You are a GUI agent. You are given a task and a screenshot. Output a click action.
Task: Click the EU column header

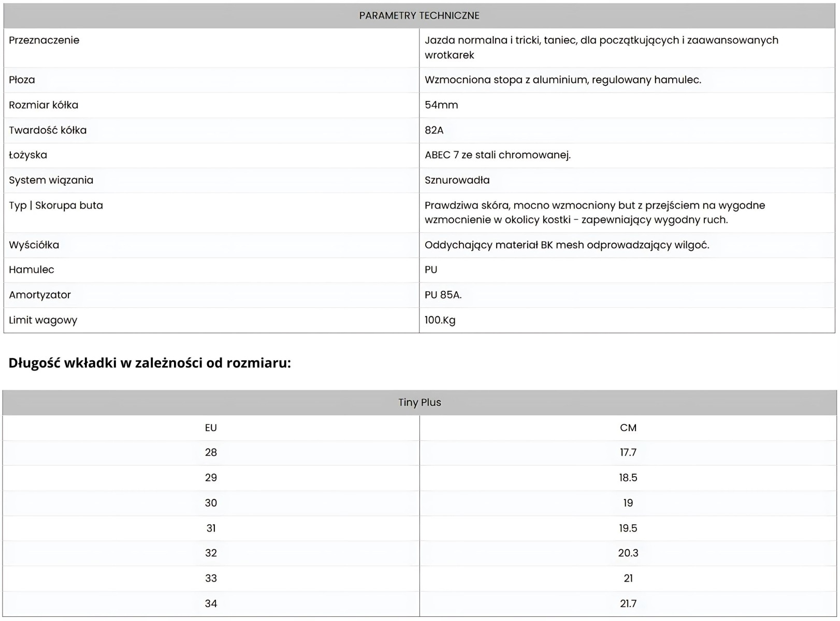[x=211, y=428]
